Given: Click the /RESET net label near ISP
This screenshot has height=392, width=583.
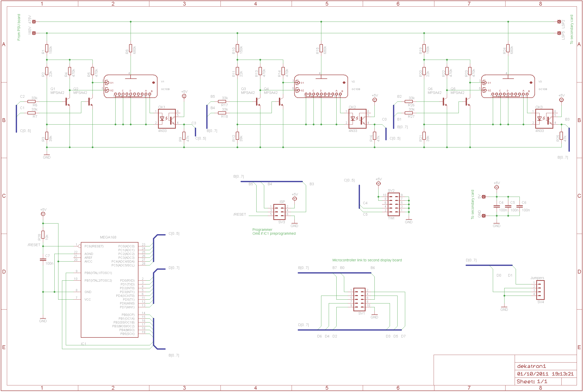Looking at the screenshot, I should (x=240, y=215).
